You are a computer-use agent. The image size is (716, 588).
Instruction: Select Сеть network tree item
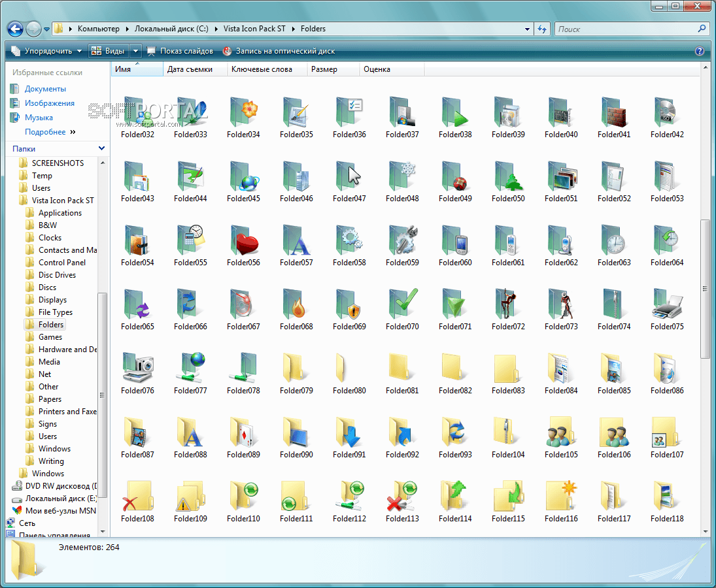click(27, 523)
